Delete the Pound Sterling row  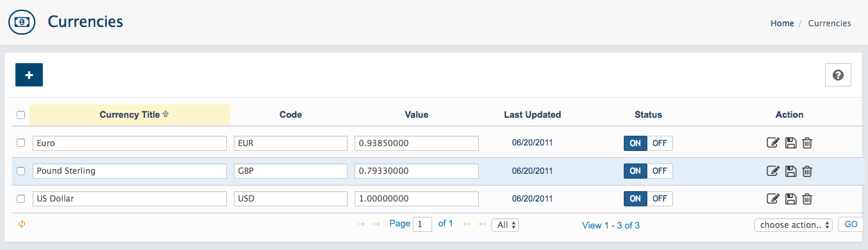(x=807, y=171)
